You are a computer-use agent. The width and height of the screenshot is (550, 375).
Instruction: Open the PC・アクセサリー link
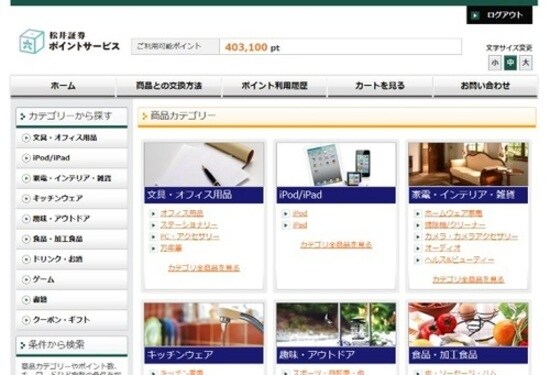tap(190, 237)
